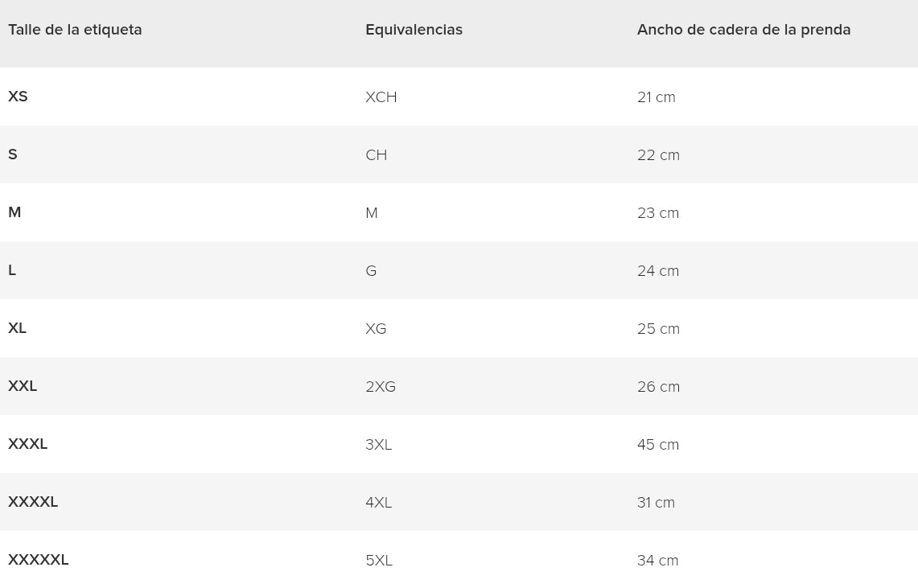918x588 pixels.
Task: Click the 26 cm hip width value
Action: pos(658,387)
